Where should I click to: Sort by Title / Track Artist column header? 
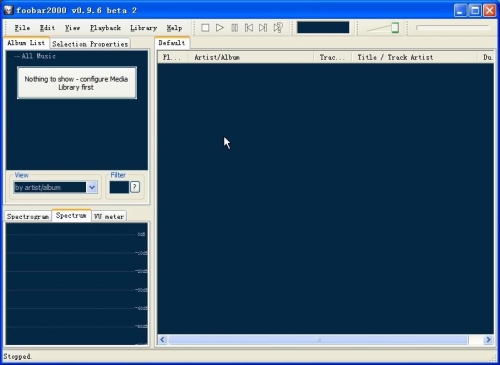coord(414,57)
